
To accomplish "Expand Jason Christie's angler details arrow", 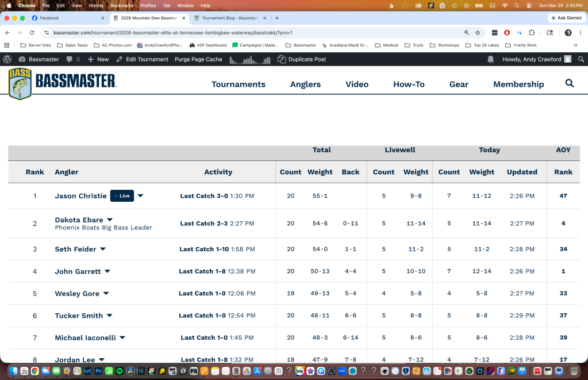I will [x=140, y=196].
